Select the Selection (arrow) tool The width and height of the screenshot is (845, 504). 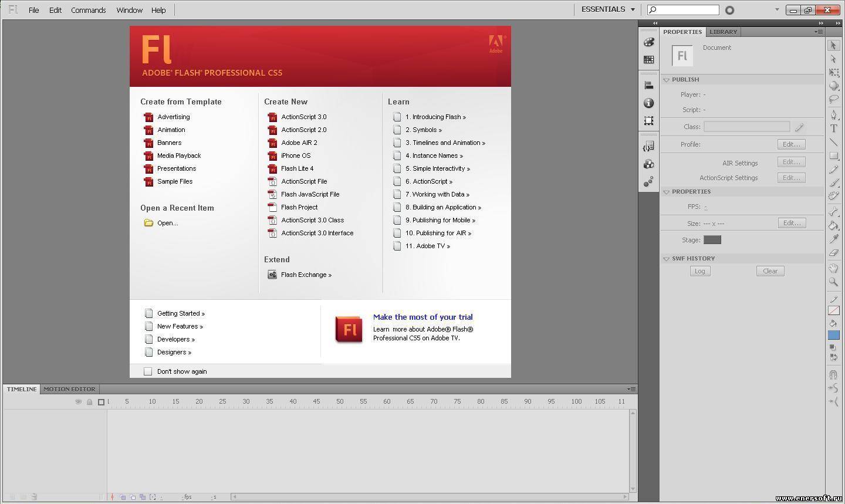click(833, 46)
